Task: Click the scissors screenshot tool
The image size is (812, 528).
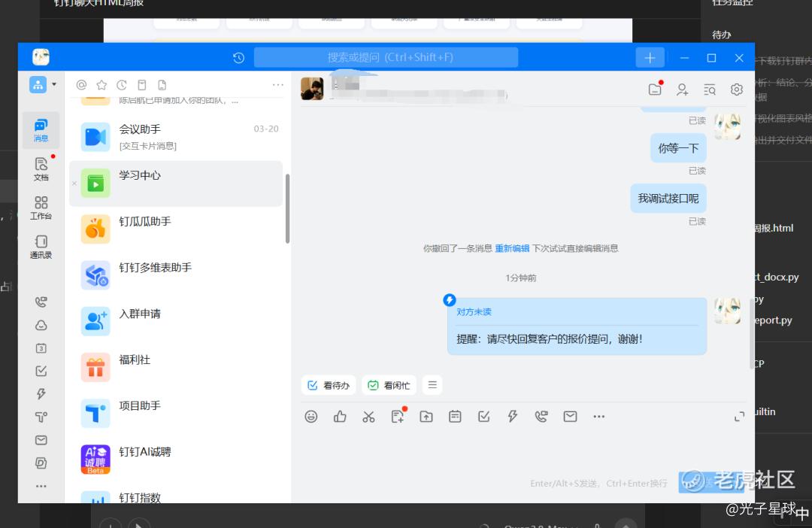Action: click(368, 417)
